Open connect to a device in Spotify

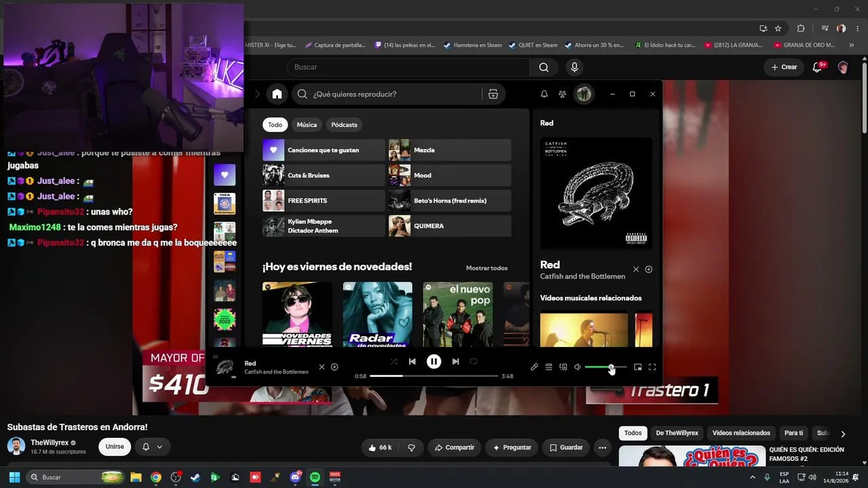[563, 367]
